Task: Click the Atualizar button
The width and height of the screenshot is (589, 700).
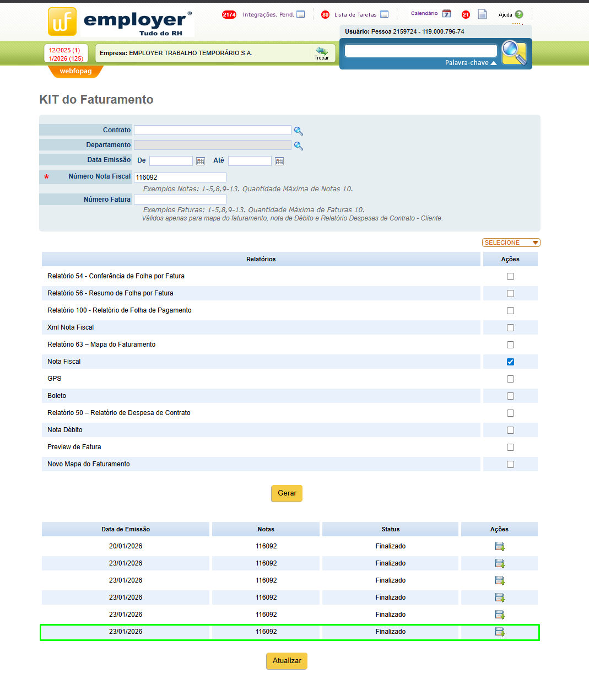Action: click(287, 661)
